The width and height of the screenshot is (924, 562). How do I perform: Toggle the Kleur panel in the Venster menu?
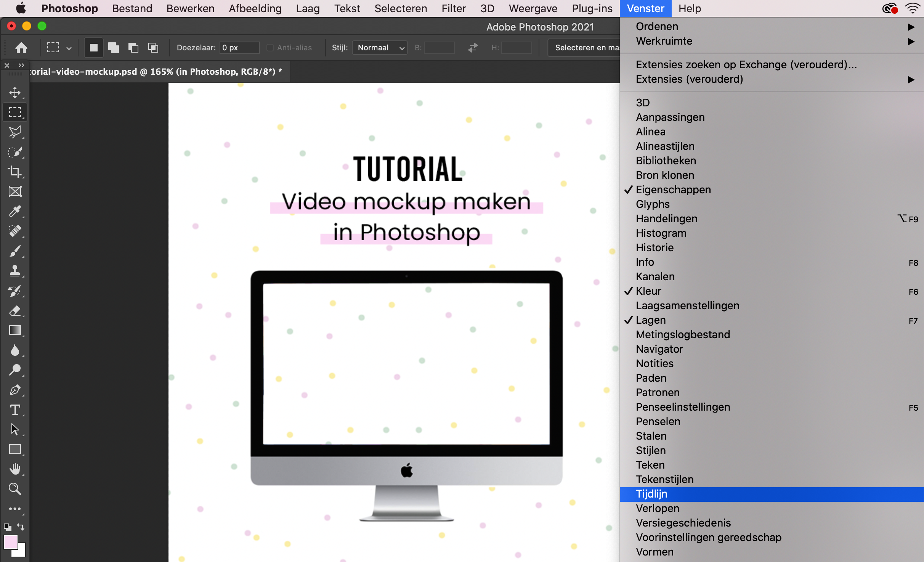pos(648,291)
